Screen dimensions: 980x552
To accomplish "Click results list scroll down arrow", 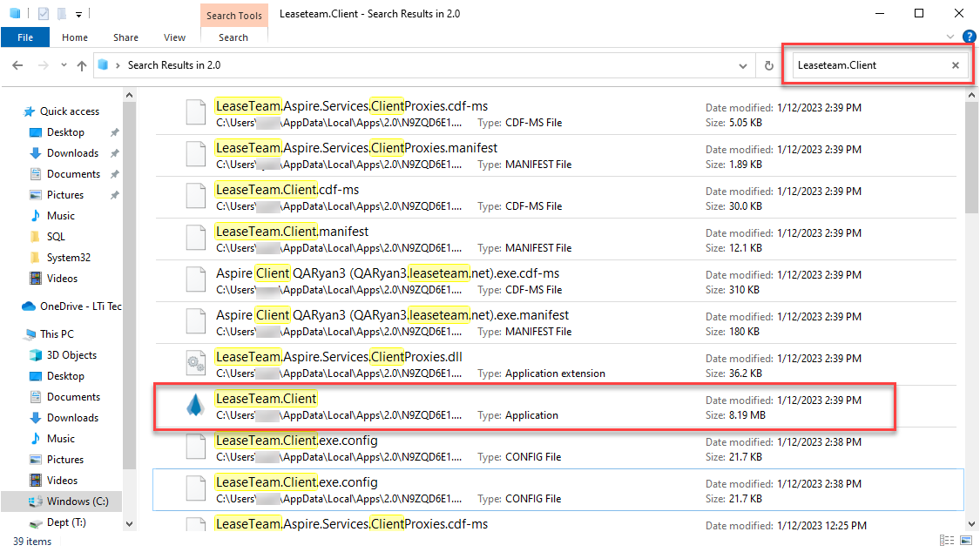I will 971,524.
